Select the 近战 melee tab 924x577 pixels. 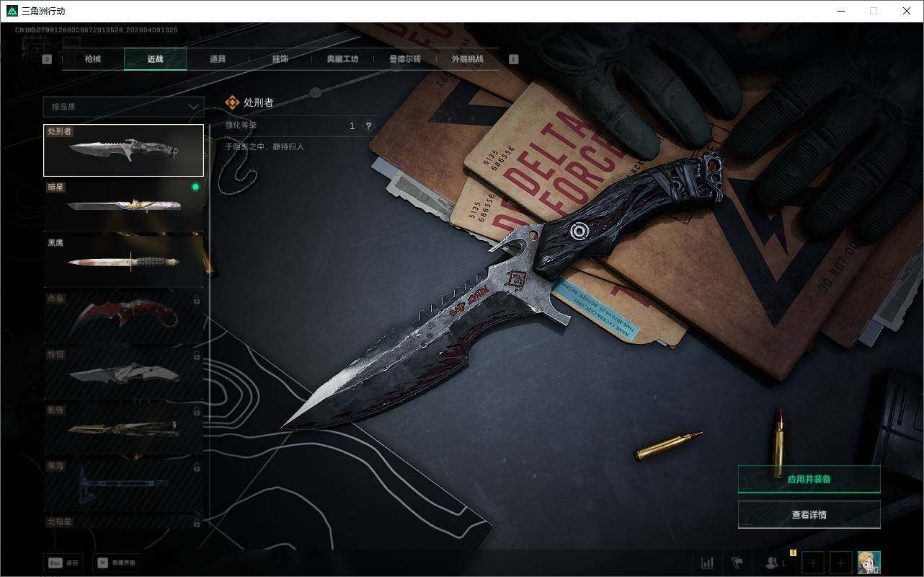[156, 59]
